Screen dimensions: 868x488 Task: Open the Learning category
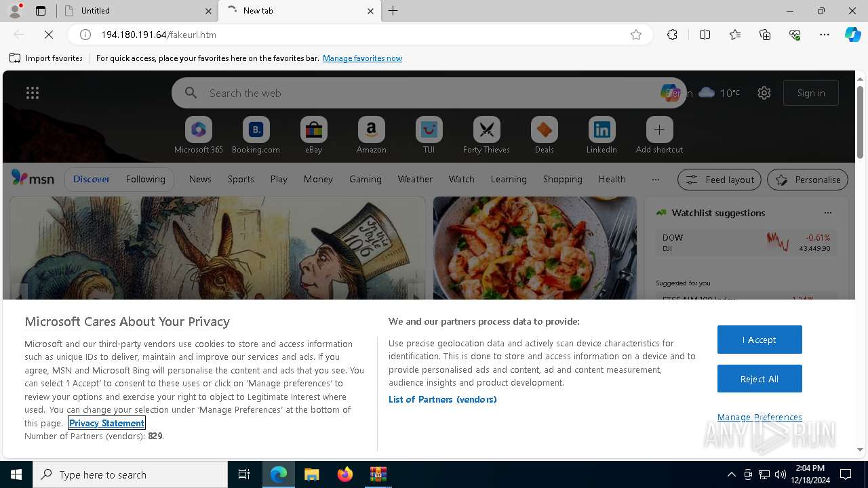point(509,179)
